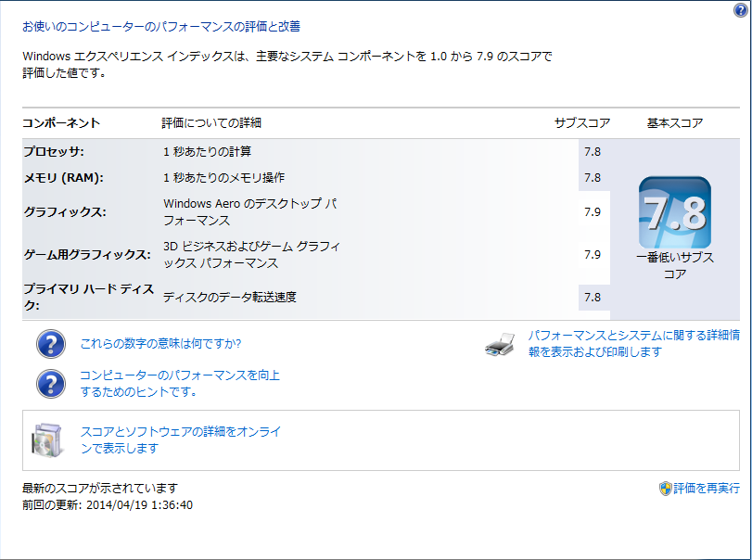This screenshot has width=752, height=560.
Task: Click question icon beside これらの数字の意味は何ですか?
Action: (51, 344)
